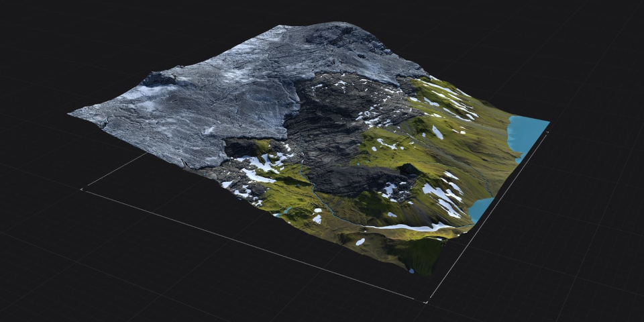
Task: Select the grassy slope beside the large lake
Action: point(483,148)
